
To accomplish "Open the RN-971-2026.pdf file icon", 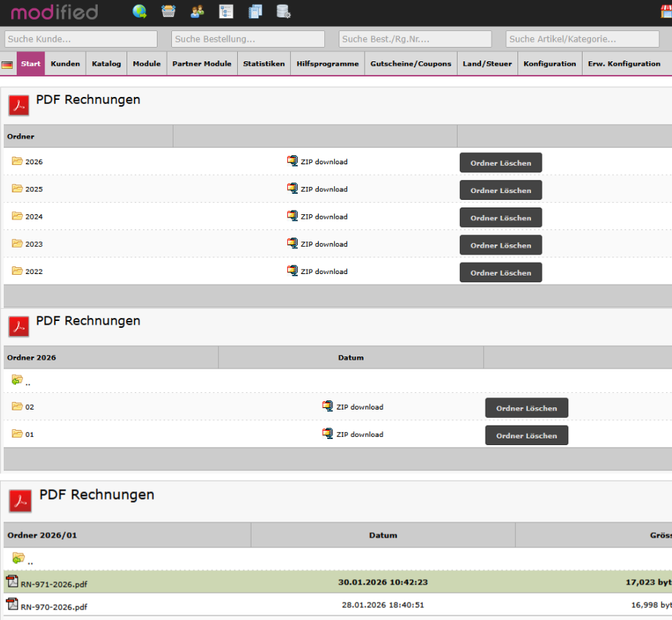I will point(12,581).
